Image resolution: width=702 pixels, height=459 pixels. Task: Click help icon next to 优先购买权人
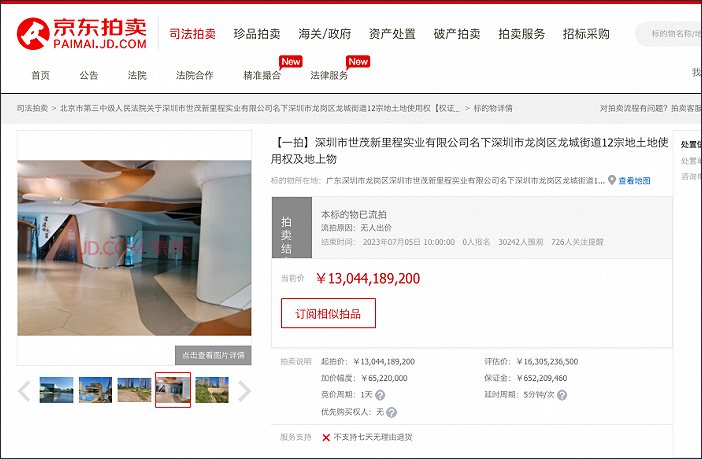pyautogui.click(x=391, y=412)
